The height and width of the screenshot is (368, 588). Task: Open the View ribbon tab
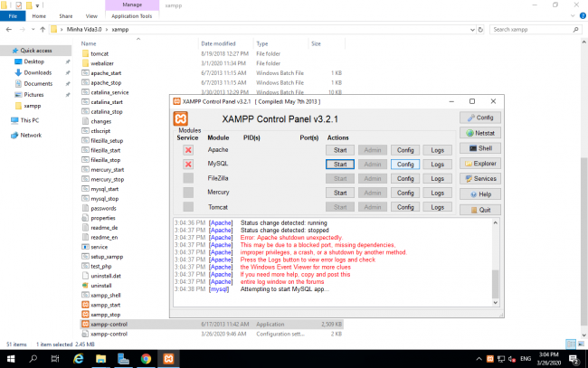91,16
